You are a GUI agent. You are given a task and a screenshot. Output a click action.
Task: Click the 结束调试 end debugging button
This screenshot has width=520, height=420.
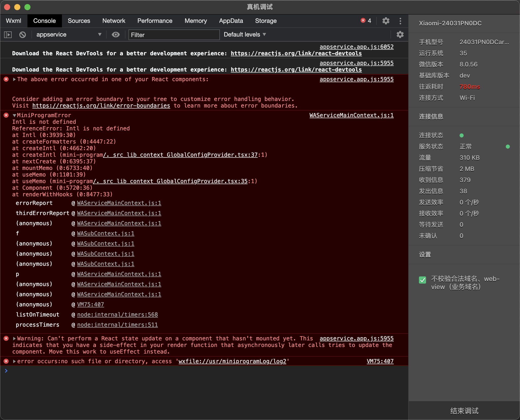click(x=464, y=411)
